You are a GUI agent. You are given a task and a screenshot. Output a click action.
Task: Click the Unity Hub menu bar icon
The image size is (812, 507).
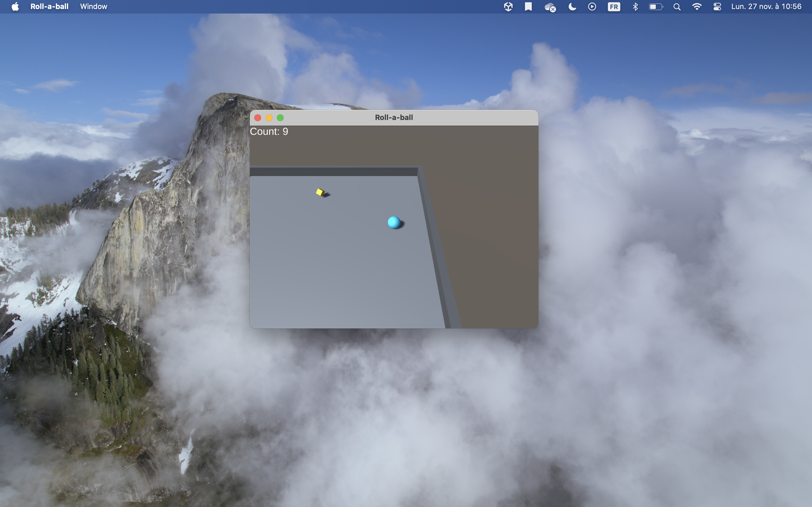(x=508, y=7)
